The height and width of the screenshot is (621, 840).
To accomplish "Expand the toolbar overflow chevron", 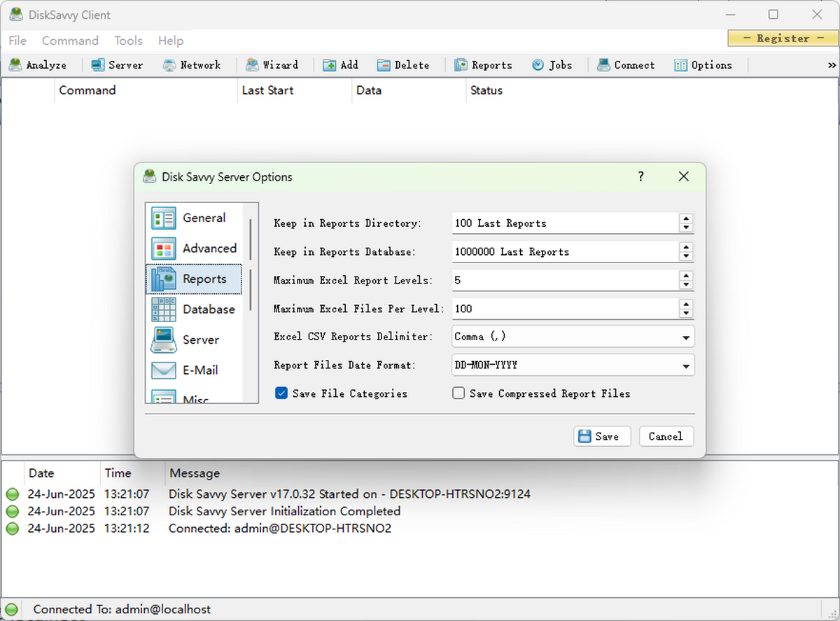I will [x=832, y=64].
